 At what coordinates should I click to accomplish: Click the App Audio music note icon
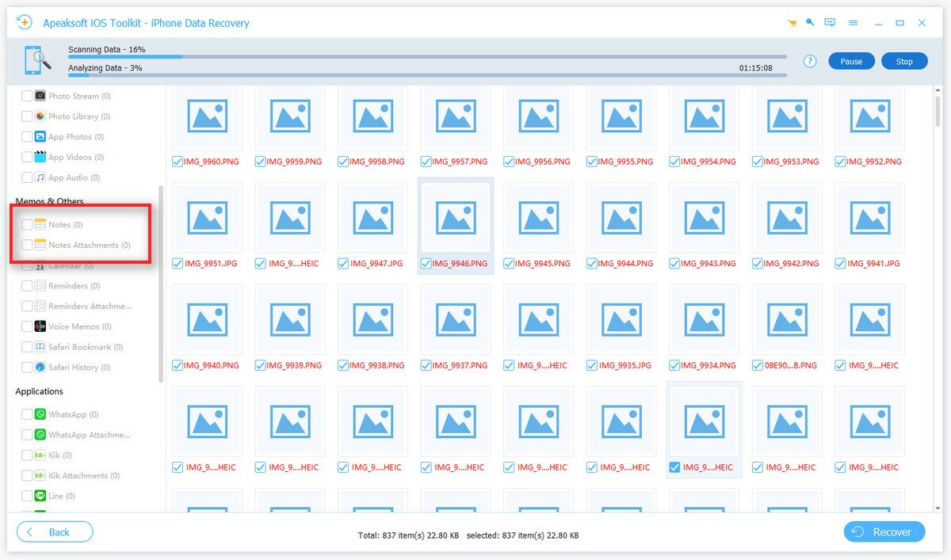click(x=40, y=177)
